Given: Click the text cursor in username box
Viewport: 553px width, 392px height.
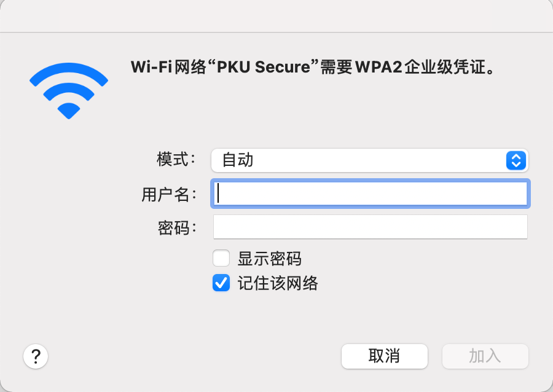Looking at the screenshot, I should coord(218,193).
